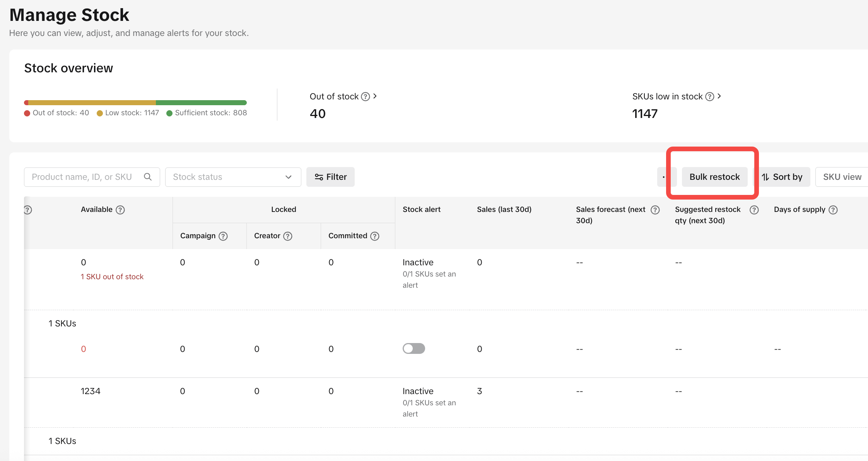868x461 pixels.
Task: Open the Stock status dropdown
Action: point(233,177)
